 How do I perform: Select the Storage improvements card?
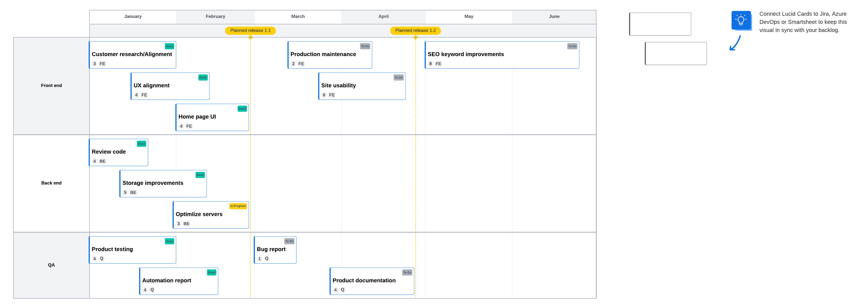click(x=163, y=184)
